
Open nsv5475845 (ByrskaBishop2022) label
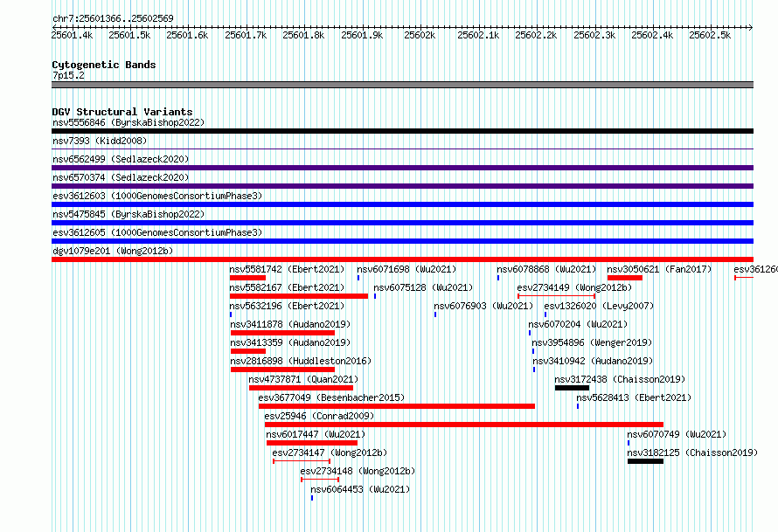coord(129,214)
